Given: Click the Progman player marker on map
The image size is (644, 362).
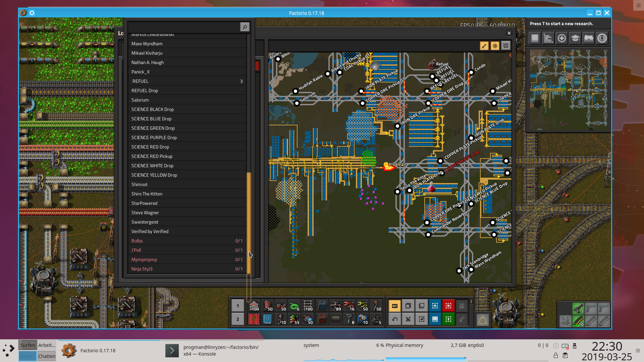Looking at the screenshot, I should [388, 167].
